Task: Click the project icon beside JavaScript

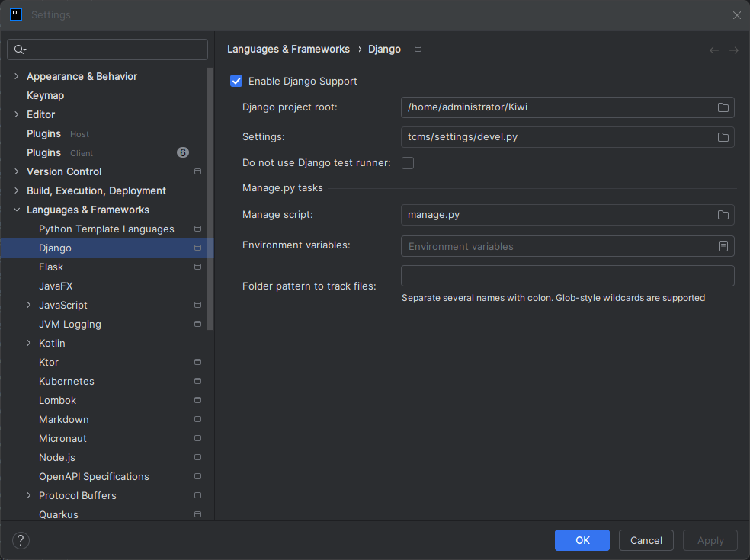Action: click(x=197, y=305)
